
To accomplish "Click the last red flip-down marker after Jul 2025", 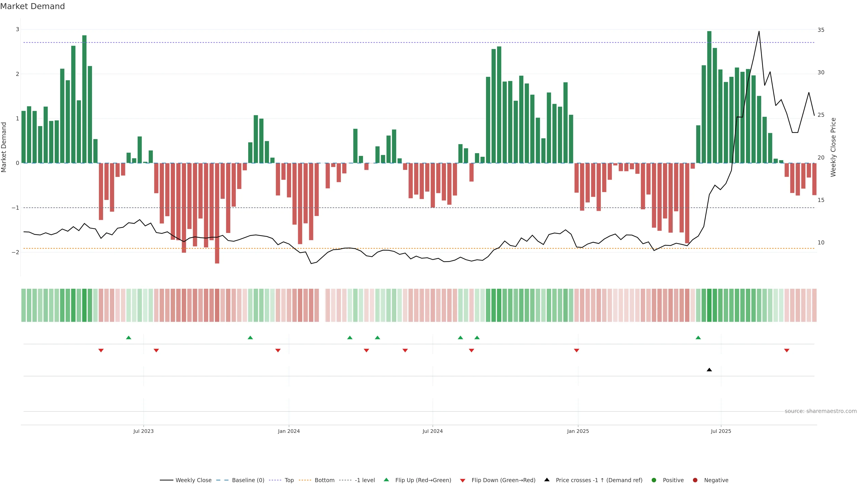I will pos(786,350).
